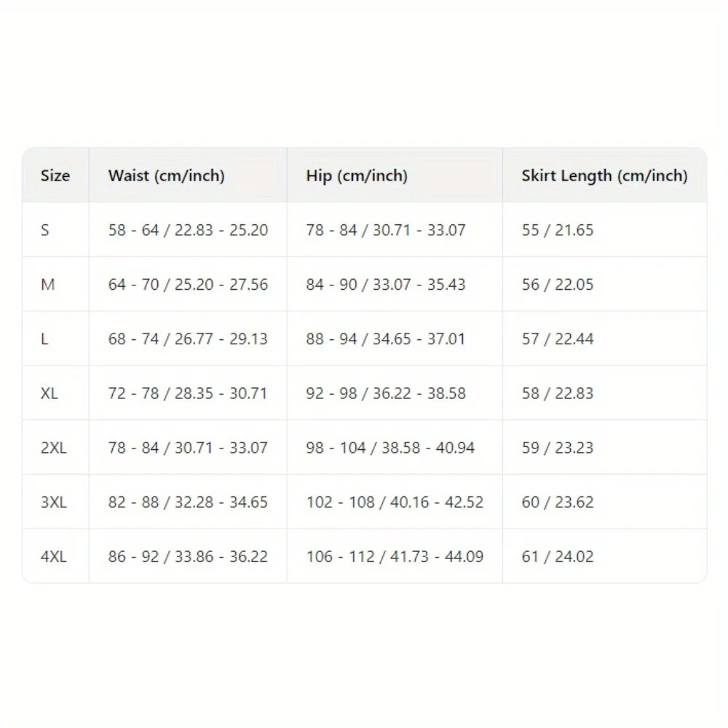The image size is (728, 728).
Task: Select the S size row label
Action: click(x=45, y=230)
